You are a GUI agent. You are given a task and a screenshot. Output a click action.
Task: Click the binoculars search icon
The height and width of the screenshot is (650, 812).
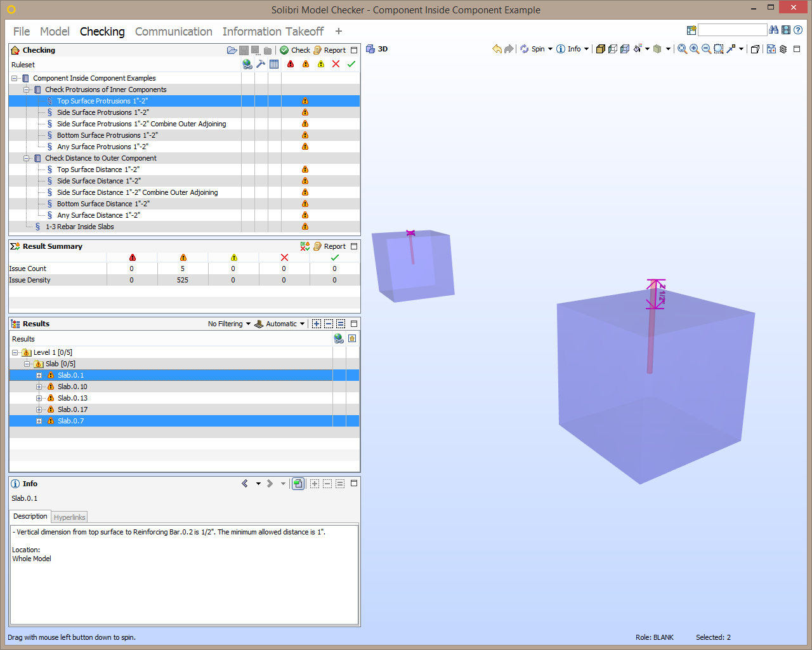(x=773, y=30)
